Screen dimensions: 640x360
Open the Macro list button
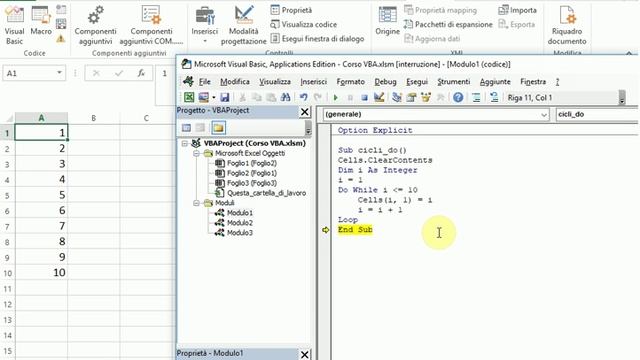(41, 21)
